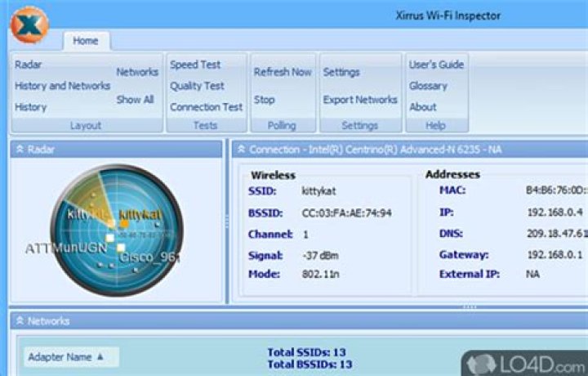588x376 pixels.
Task: Open the Glossary help item
Action: click(428, 86)
